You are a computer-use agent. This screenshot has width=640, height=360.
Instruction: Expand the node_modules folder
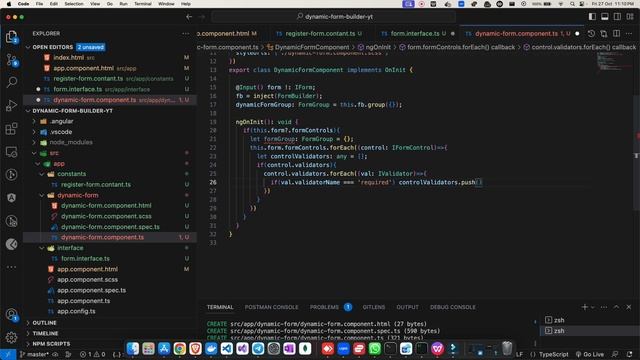tap(71, 142)
